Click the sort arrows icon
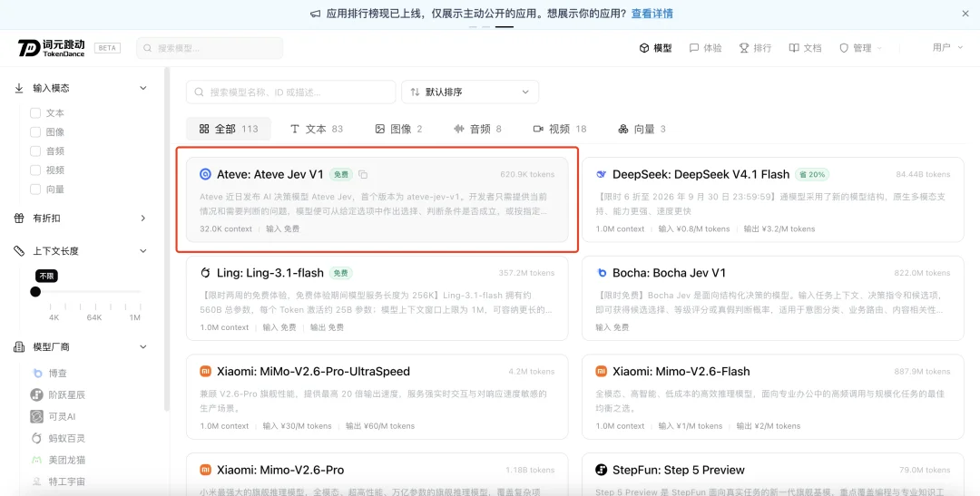980x496 pixels. [x=415, y=92]
